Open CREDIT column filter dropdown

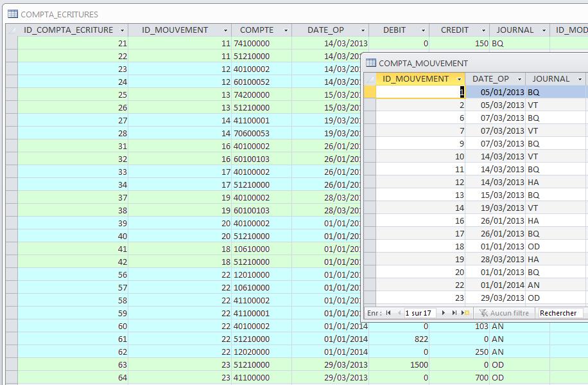pyautogui.click(x=484, y=30)
